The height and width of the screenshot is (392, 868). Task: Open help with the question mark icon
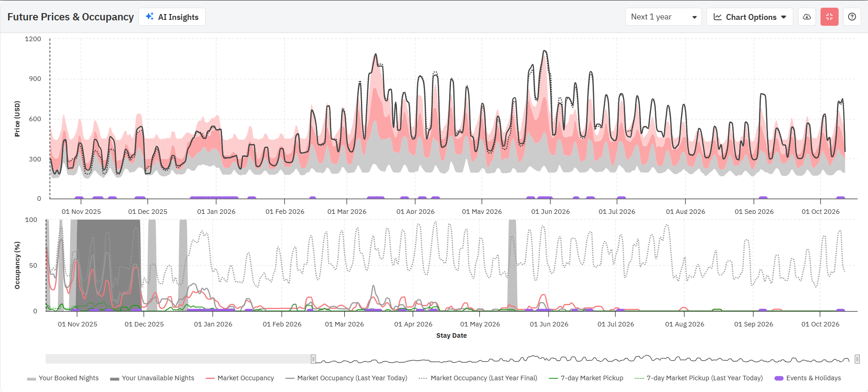[852, 17]
